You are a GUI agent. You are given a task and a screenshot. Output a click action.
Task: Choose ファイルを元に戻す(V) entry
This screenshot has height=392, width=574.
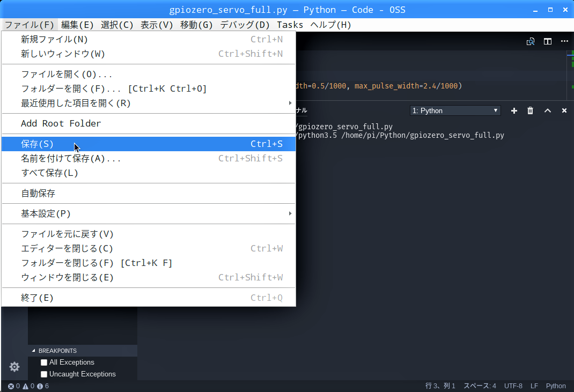[x=148, y=234]
